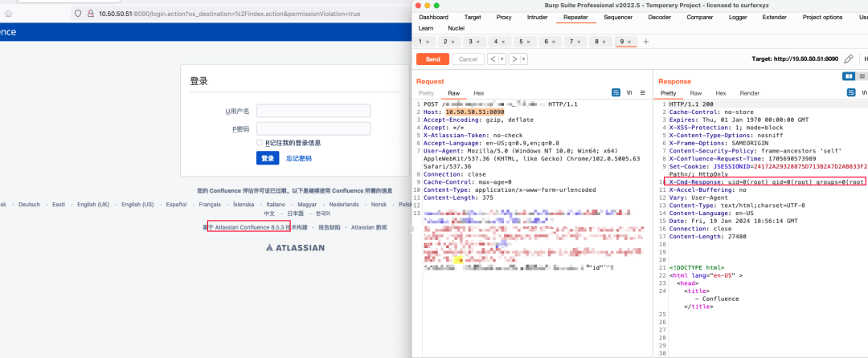Switch language to Español
The image size is (868, 358).
click(x=177, y=205)
